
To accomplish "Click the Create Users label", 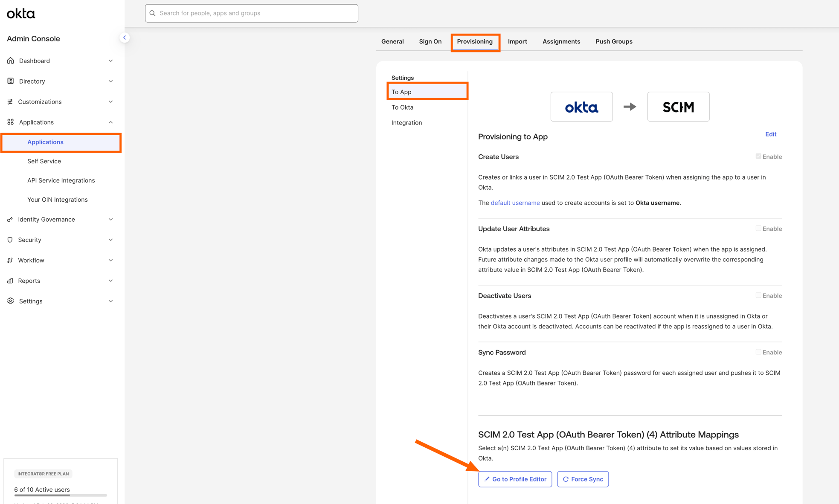I will pyautogui.click(x=498, y=156).
